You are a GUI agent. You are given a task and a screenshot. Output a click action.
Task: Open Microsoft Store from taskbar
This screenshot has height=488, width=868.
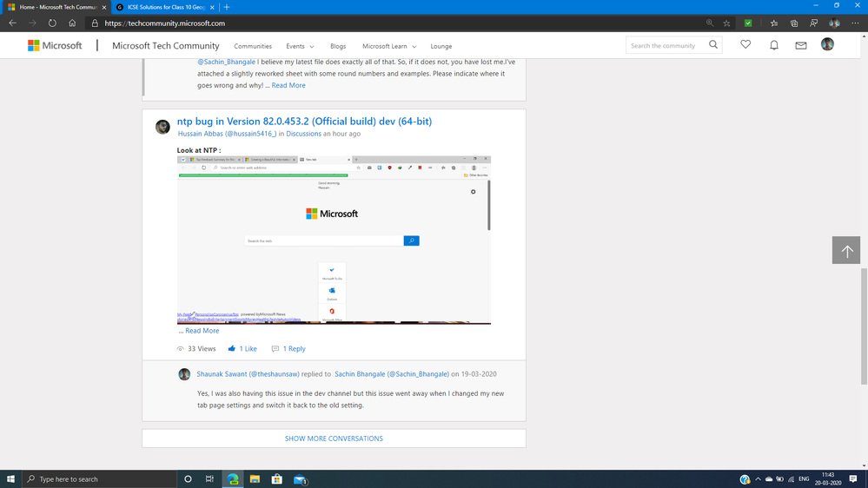click(277, 479)
